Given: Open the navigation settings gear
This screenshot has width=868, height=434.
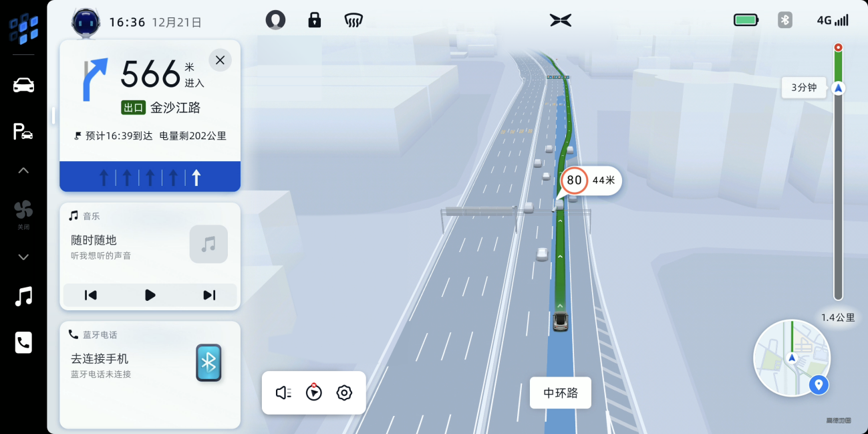Looking at the screenshot, I should 344,393.
